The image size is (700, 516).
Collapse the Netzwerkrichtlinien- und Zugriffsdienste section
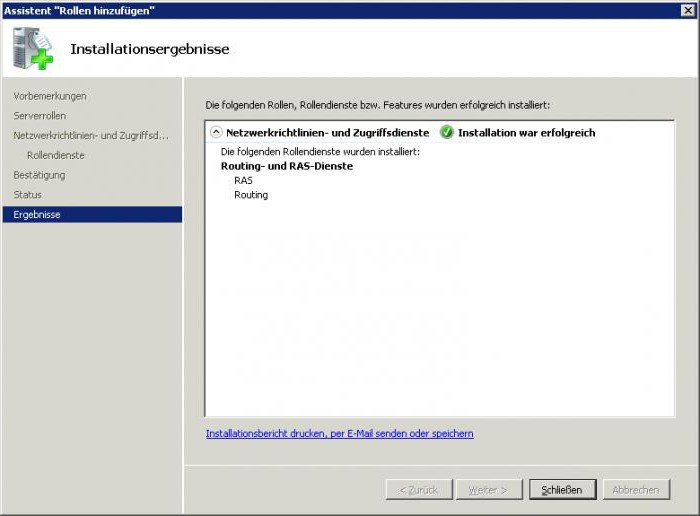coord(215,132)
